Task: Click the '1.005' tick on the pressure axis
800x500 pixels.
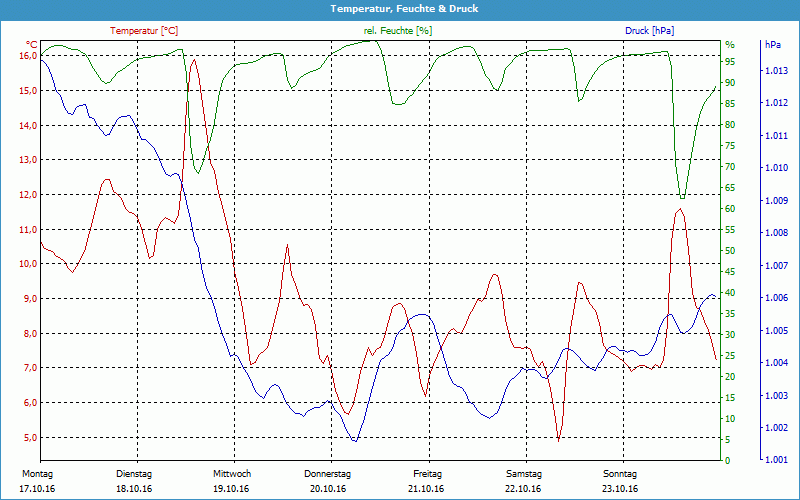Action: [x=777, y=331]
